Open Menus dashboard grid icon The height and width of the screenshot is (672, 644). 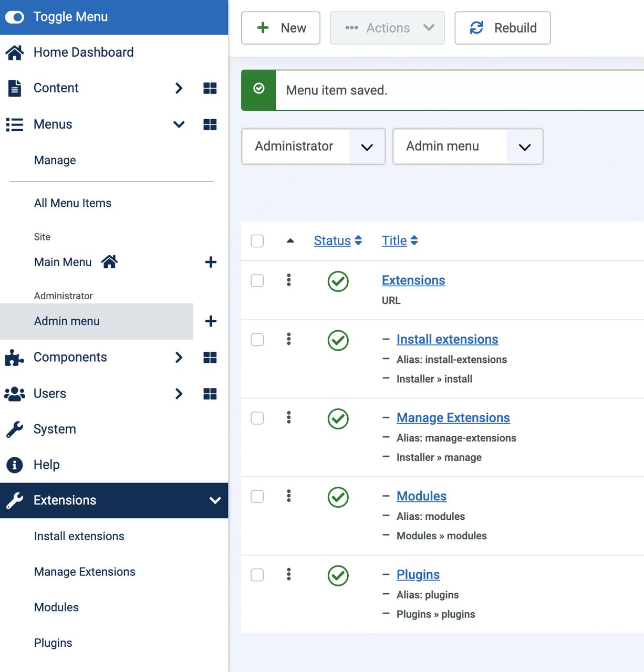[x=210, y=124]
